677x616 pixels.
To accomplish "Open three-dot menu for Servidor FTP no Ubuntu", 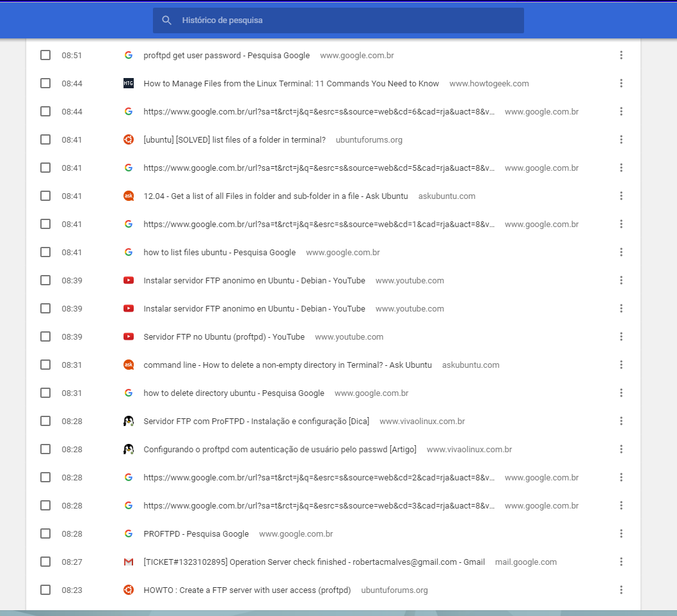I will point(621,336).
